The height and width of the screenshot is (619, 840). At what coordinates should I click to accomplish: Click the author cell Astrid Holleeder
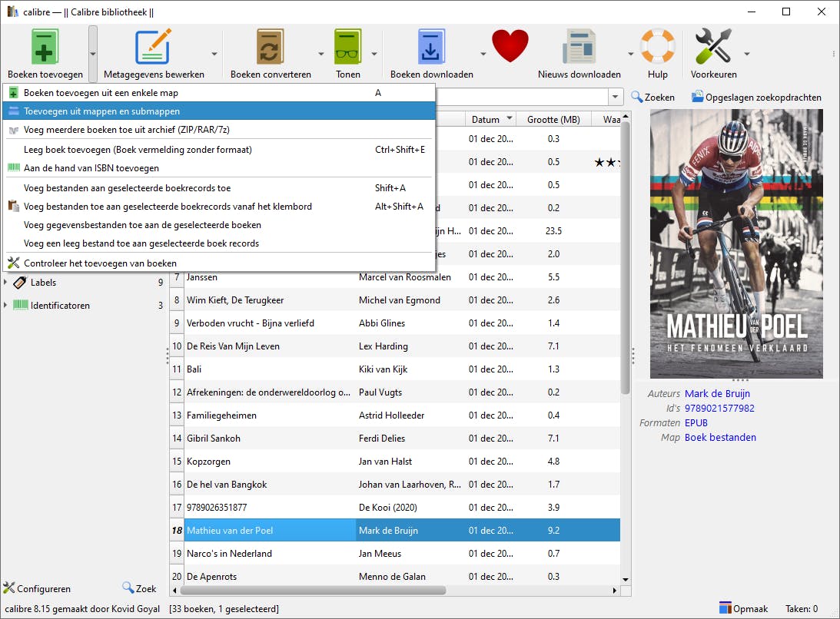click(410, 415)
